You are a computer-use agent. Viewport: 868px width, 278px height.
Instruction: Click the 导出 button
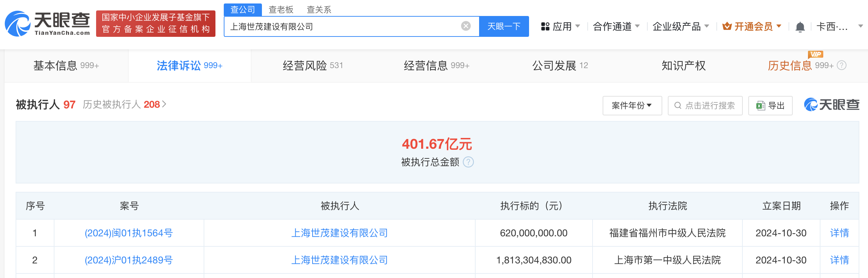(770, 105)
